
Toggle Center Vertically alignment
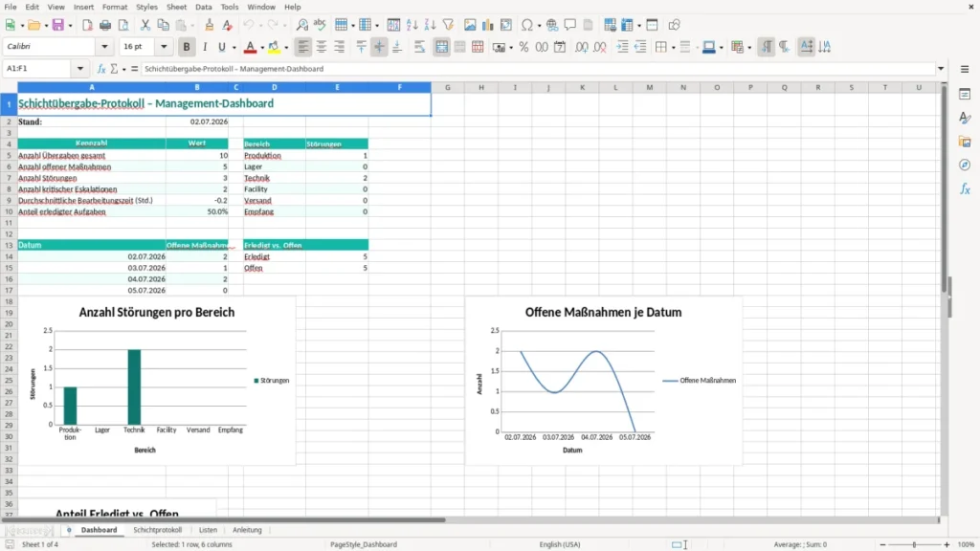coord(379,47)
